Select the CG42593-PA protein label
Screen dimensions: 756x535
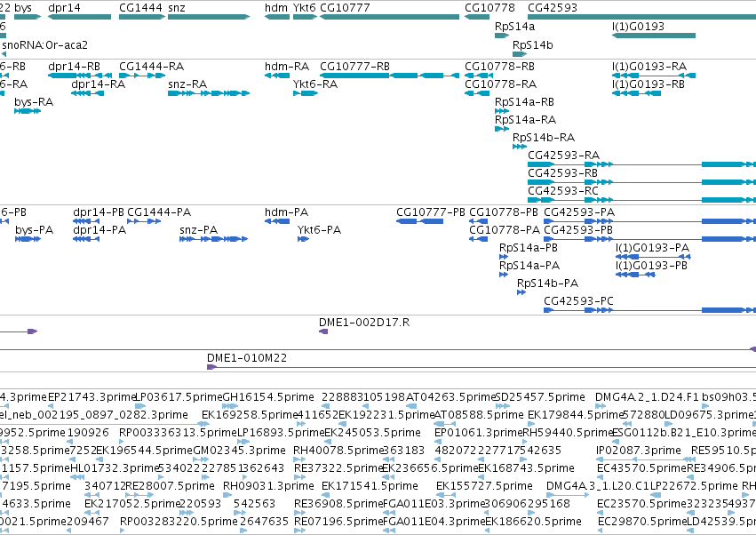click(x=579, y=212)
